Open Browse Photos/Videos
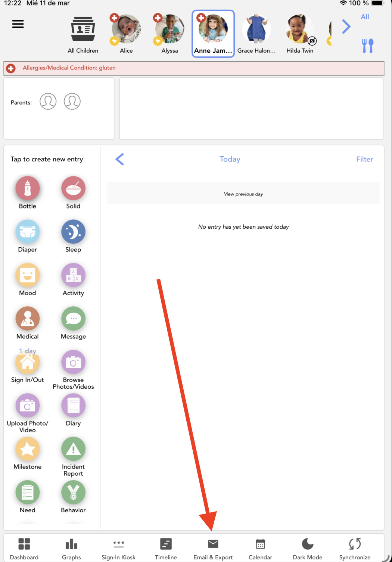This screenshot has height=562, width=392. coord(74,362)
